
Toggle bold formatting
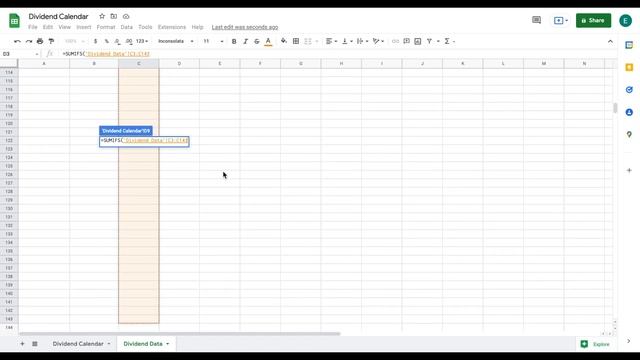tap(234, 41)
